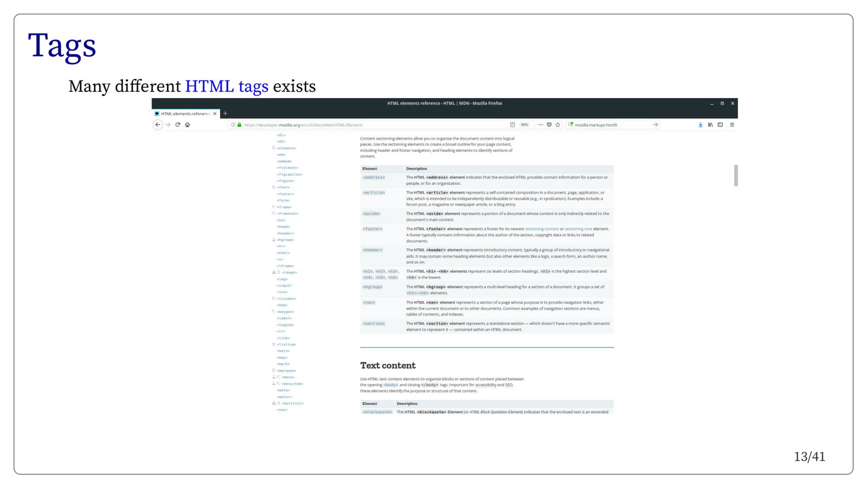
Task: Open the Firefox hamburger menu
Action: [732, 125]
